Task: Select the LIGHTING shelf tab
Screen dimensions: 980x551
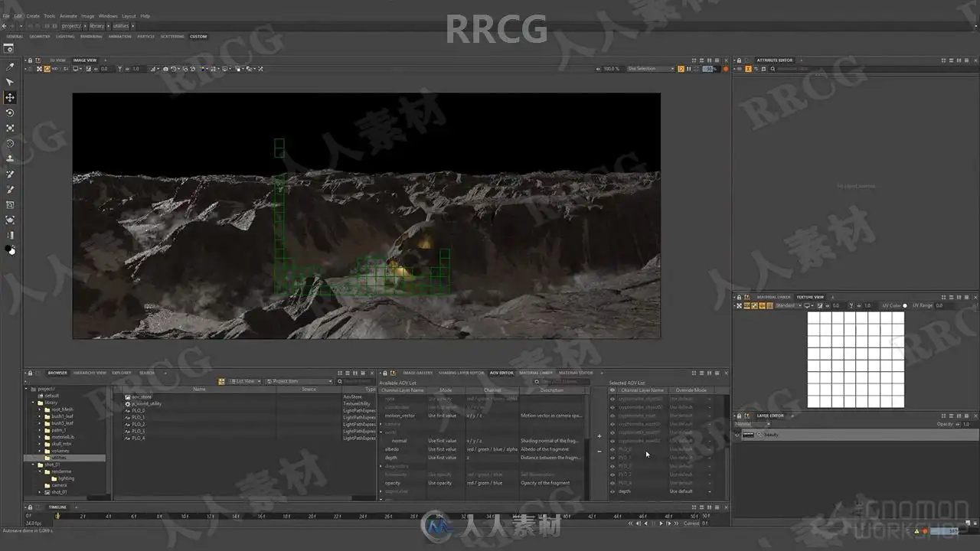Action: point(65,36)
